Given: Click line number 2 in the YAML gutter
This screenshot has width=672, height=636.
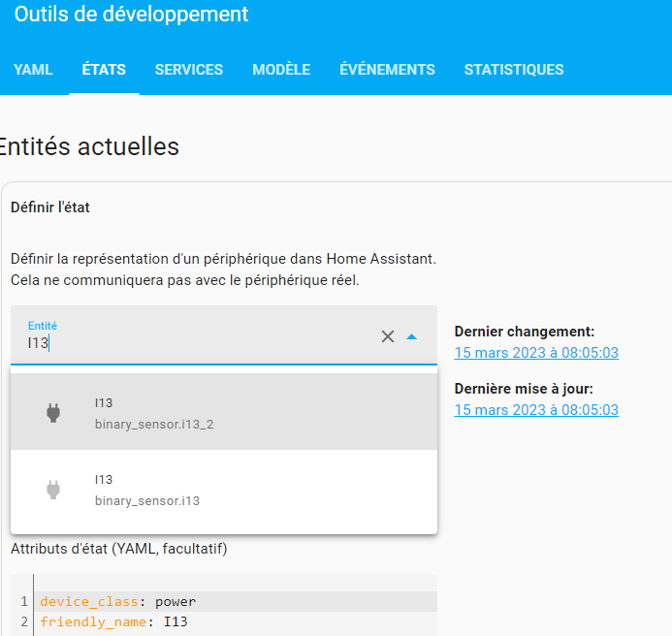Looking at the screenshot, I should pos(23,621).
